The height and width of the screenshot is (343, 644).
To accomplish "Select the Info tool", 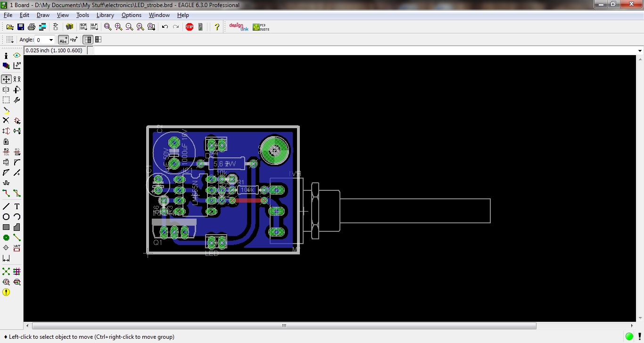I will point(6,56).
